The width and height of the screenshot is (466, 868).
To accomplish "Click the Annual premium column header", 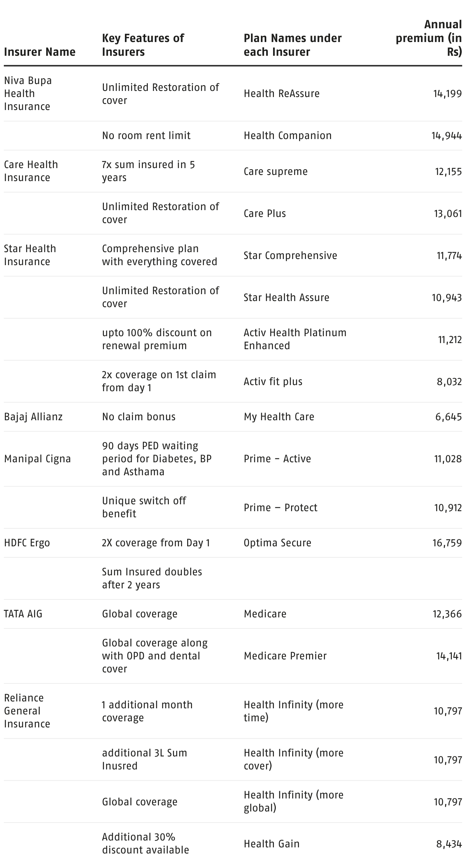I will [429, 38].
